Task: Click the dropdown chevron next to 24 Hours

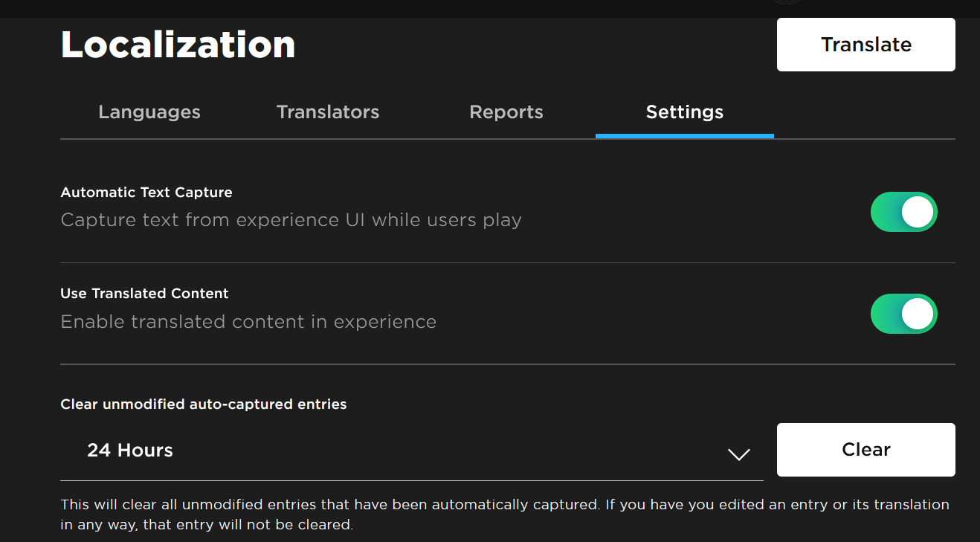Action: click(738, 454)
